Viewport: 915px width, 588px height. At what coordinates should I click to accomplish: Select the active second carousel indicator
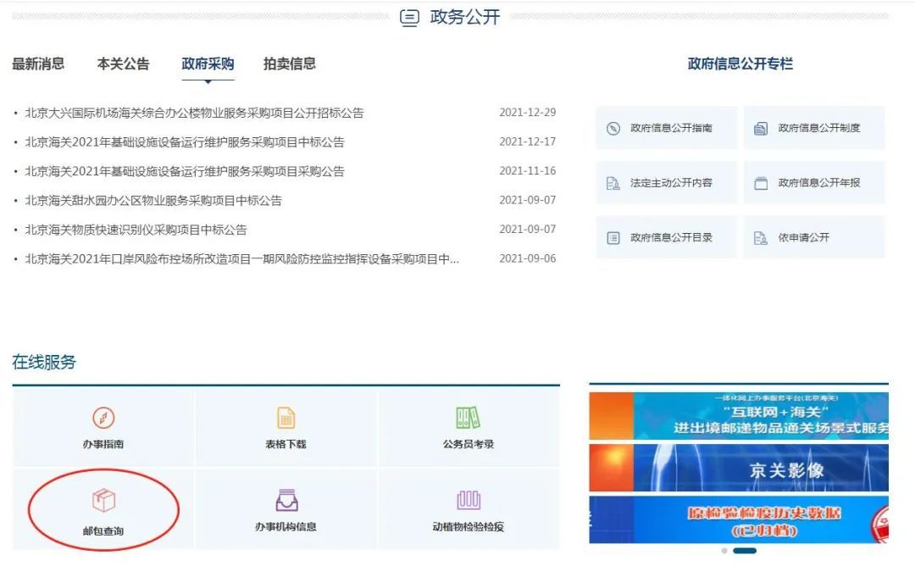click(x=745, y=551)
